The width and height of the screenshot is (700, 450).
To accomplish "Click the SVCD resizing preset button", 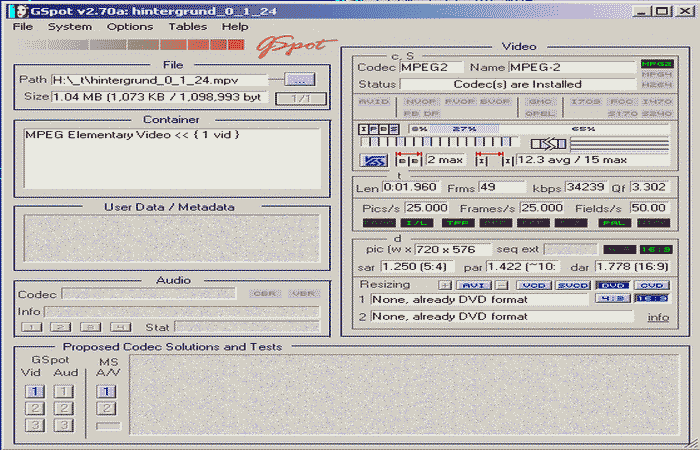I will tap(573, 285).
